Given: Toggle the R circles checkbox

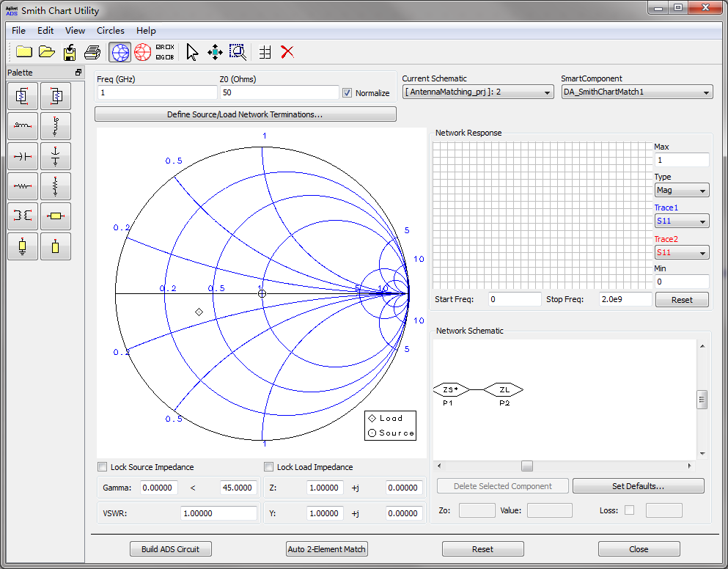Looking at the screenshot, I should pyautogui.click(x=158, y=47).
